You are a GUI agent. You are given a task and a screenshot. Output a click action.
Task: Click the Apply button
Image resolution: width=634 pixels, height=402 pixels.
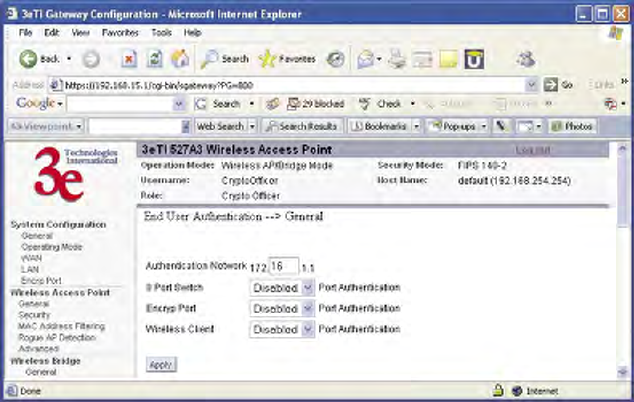point(161,365)
